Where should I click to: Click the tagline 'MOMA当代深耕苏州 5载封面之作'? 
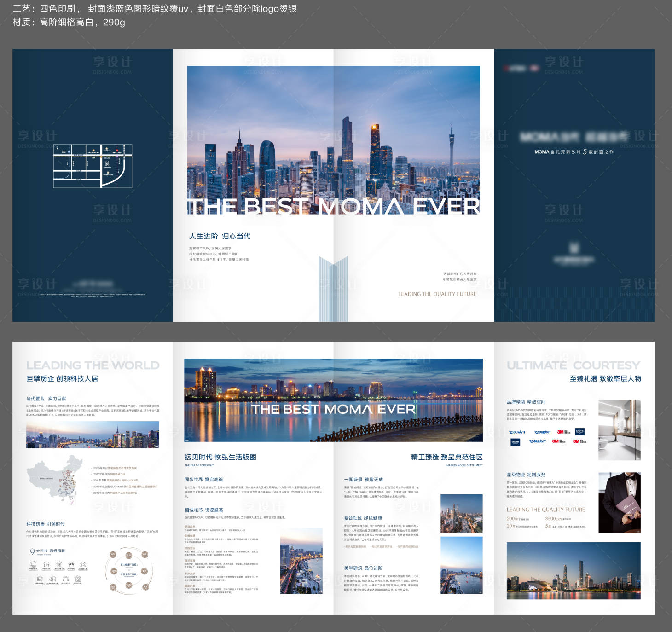coord(574,151)
